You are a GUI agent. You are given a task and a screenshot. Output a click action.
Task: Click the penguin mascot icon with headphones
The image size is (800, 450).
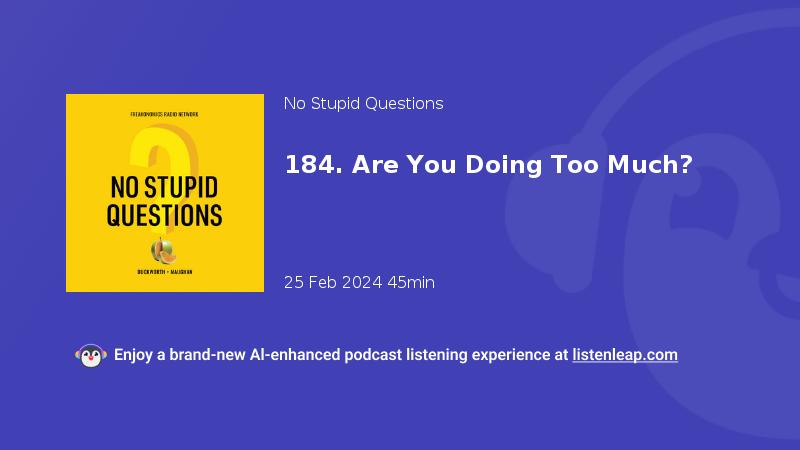tap(91, 356)
